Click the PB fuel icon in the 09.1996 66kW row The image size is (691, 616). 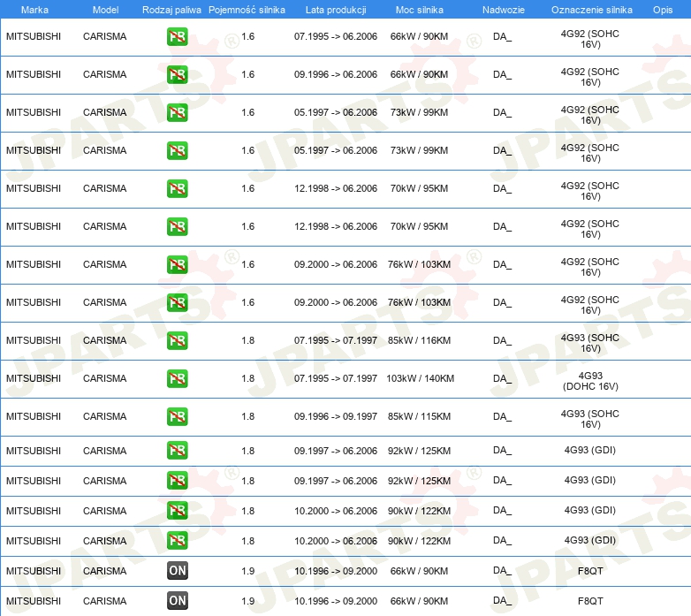177,75
